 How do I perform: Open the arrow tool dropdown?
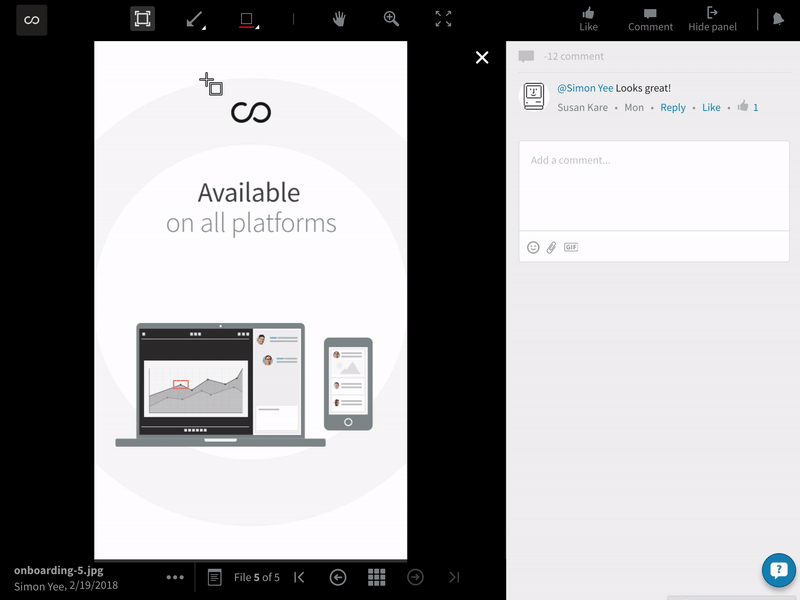coord(196,19)
